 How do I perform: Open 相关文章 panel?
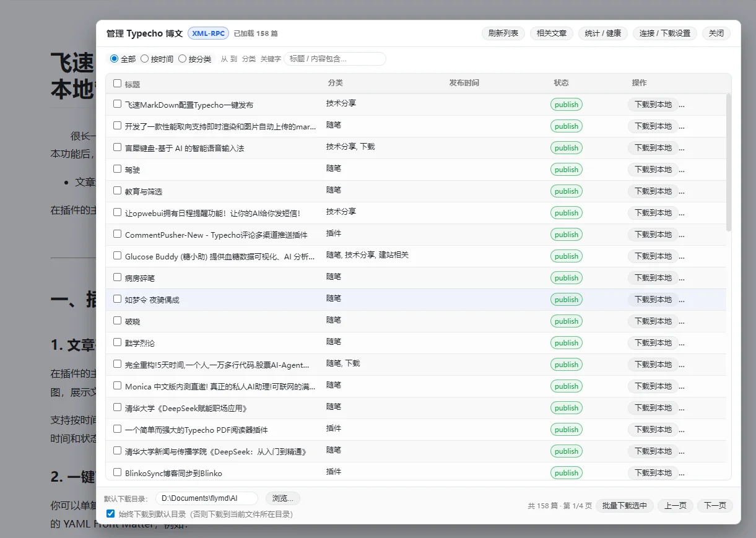[551, 33]
